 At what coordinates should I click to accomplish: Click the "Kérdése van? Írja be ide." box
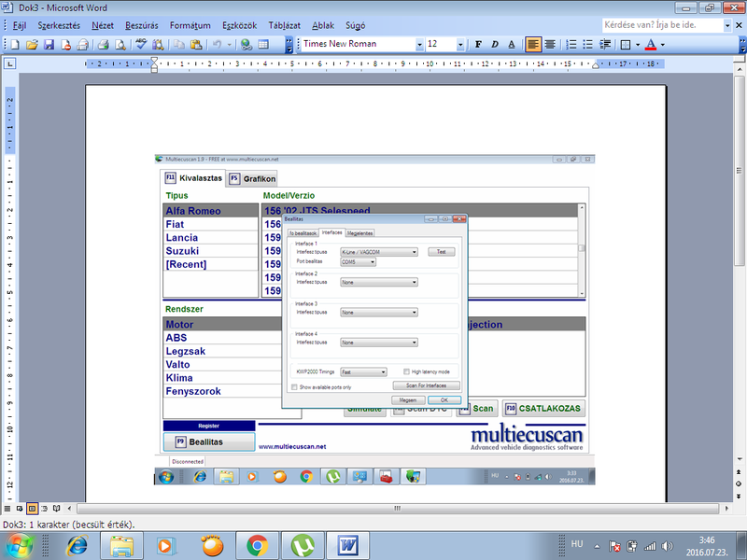click(662, 25)
